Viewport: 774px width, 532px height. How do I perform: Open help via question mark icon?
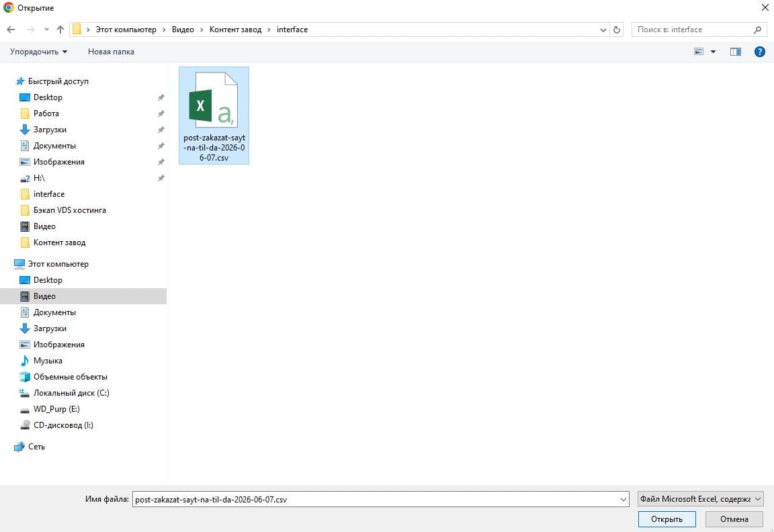click(760, 51)
